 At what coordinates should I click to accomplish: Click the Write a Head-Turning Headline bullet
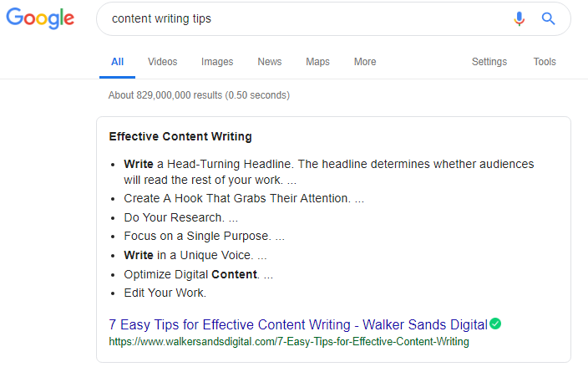[329, 172]
